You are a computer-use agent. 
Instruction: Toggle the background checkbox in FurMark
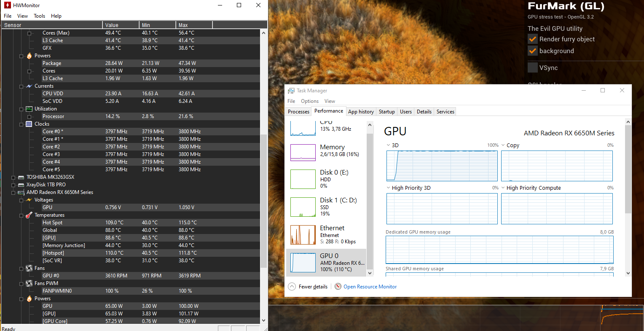tap(533, 51)
